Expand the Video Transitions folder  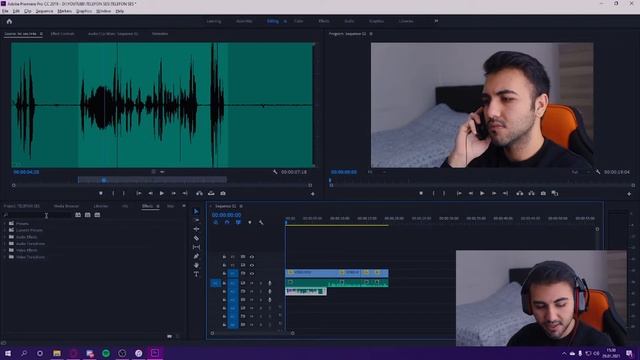(x=5, y=257)
